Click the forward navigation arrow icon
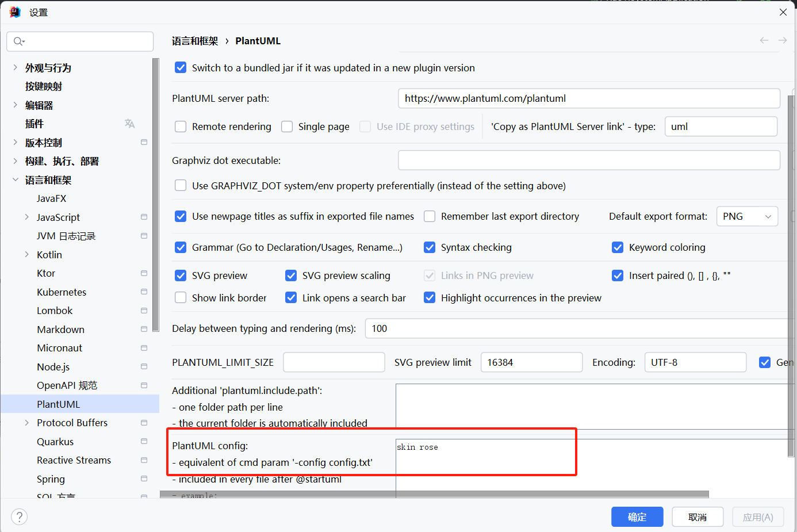 coord(782,40)
